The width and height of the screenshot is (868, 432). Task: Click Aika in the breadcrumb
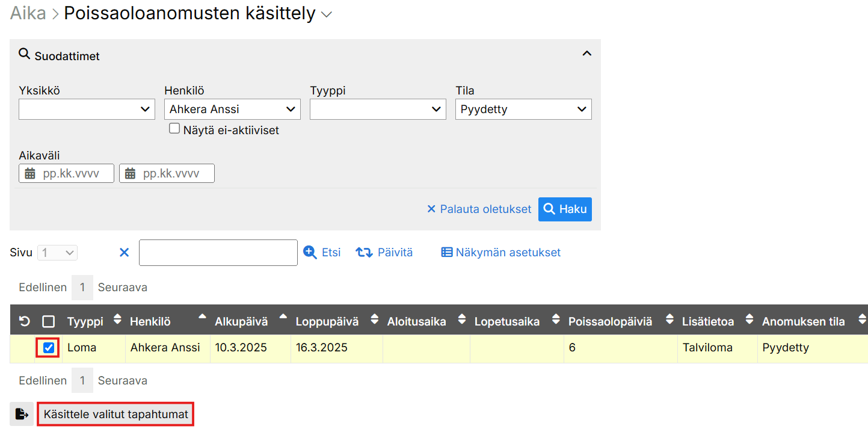coord(28,13)
